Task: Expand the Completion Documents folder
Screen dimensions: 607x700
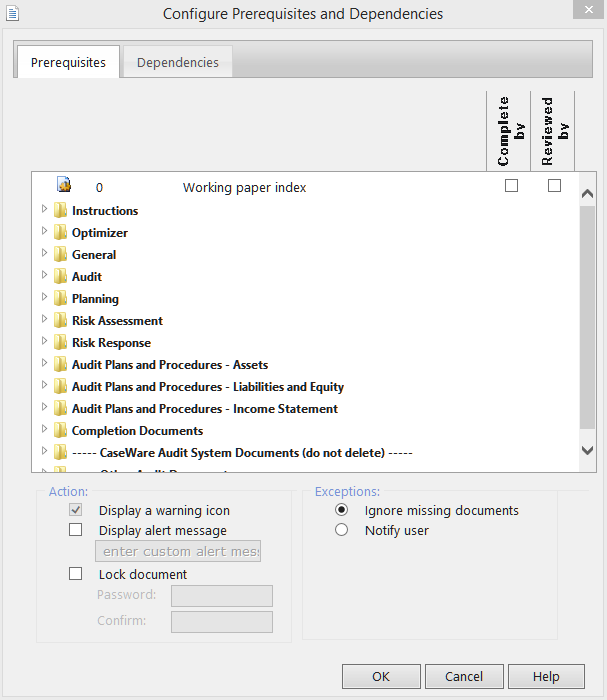Action: (x=44, y=428)
